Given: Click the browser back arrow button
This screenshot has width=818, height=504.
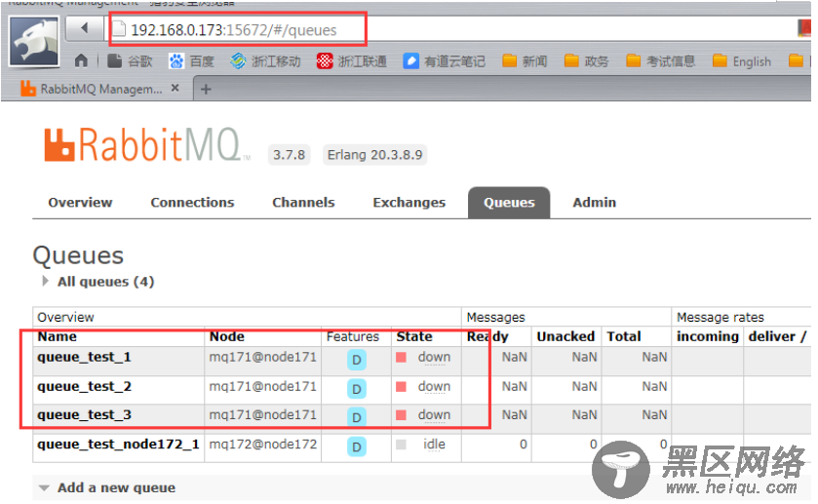Looking at the screenshot, I should click(85, 28).
